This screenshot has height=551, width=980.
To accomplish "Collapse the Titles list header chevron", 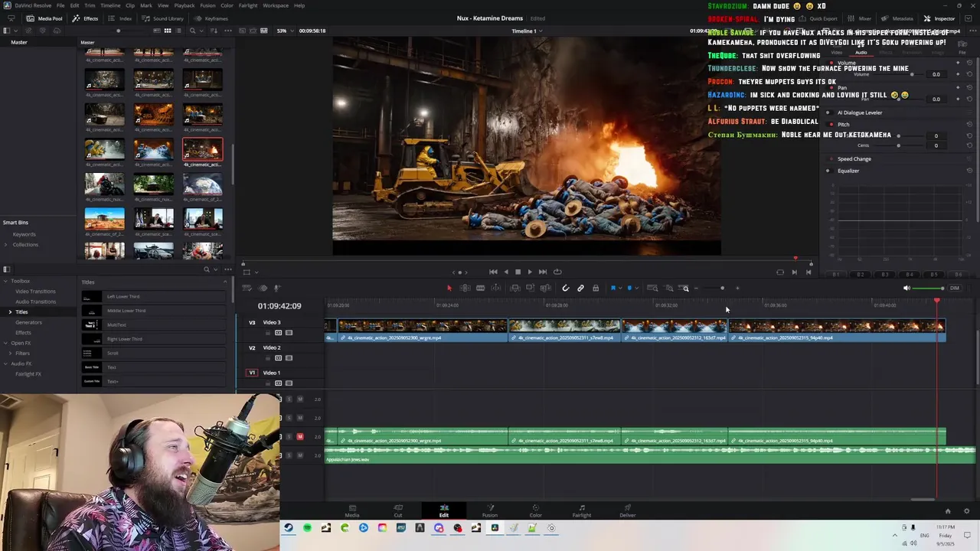I will click(224, 282).
